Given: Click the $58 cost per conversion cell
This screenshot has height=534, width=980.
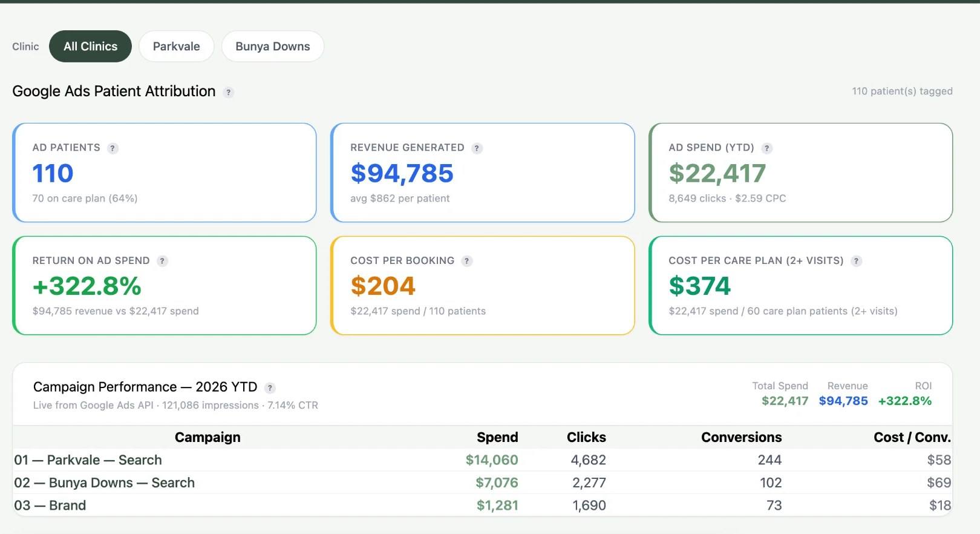Looking at the screenshot, I should 939,460.
